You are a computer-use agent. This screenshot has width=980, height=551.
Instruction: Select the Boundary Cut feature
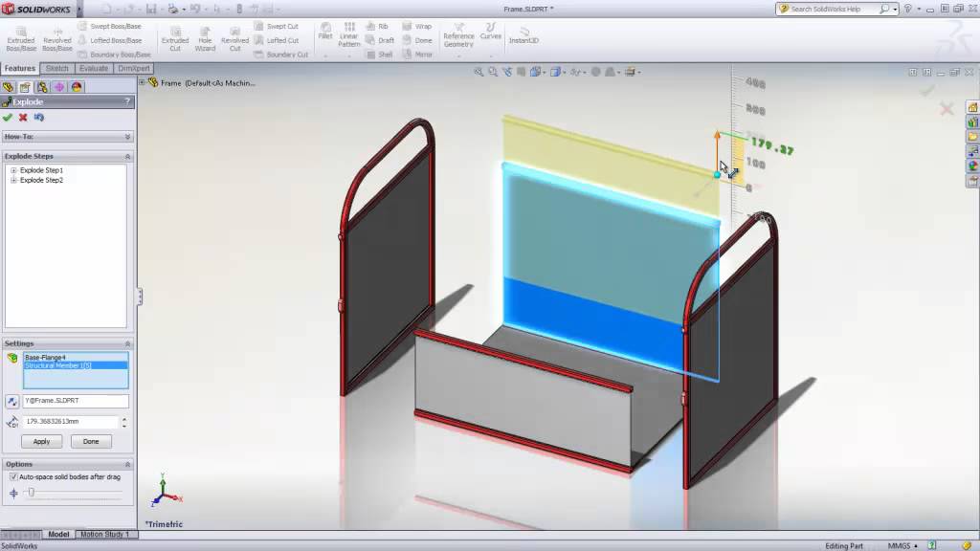coord(281,55)
